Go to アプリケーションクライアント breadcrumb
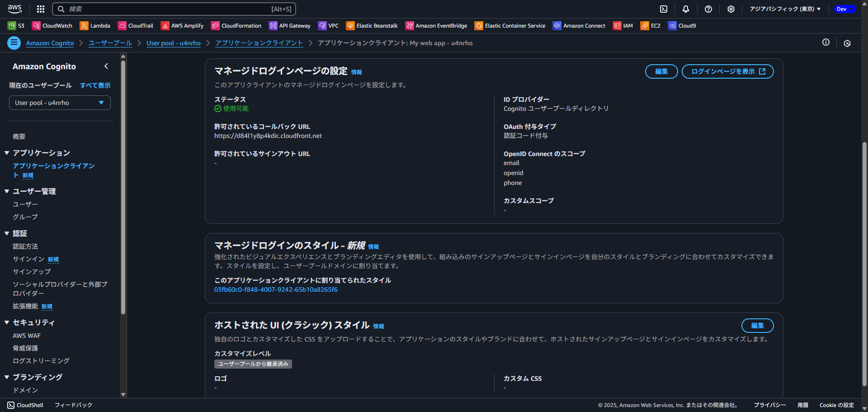This screenshot has width=868, height=412. [x=259, y=43]
